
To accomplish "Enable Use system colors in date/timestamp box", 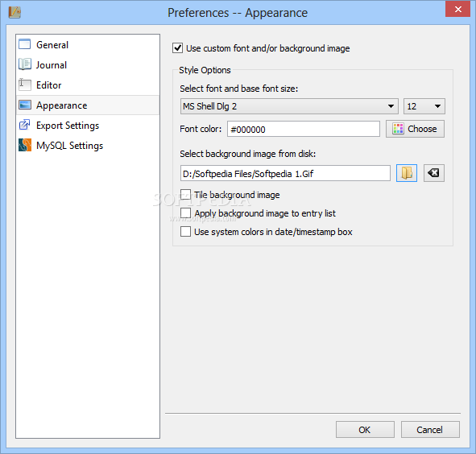I will point(185,232).
